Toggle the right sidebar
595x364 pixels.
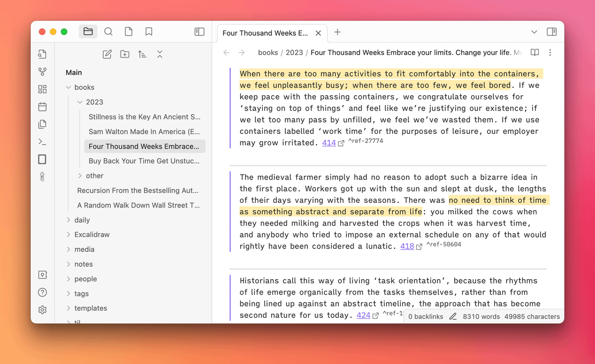click(x=551, y=32)
